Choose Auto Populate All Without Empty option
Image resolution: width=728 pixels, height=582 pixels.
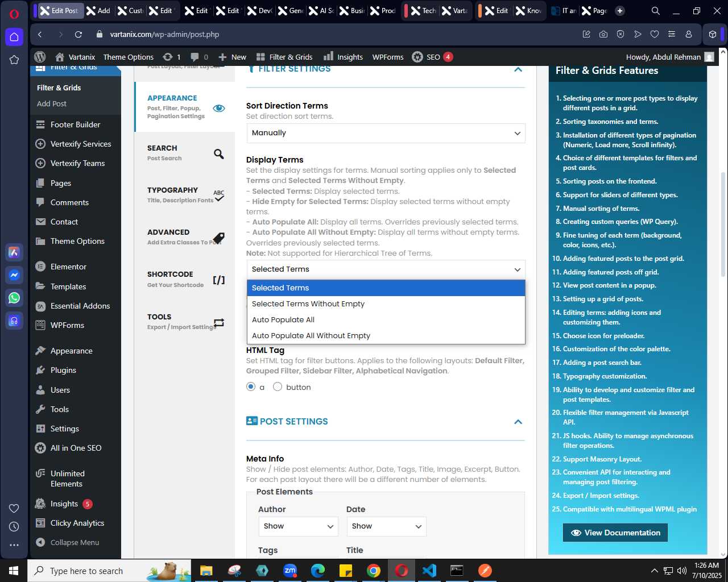pyautogui.click(x=386, y=336)
